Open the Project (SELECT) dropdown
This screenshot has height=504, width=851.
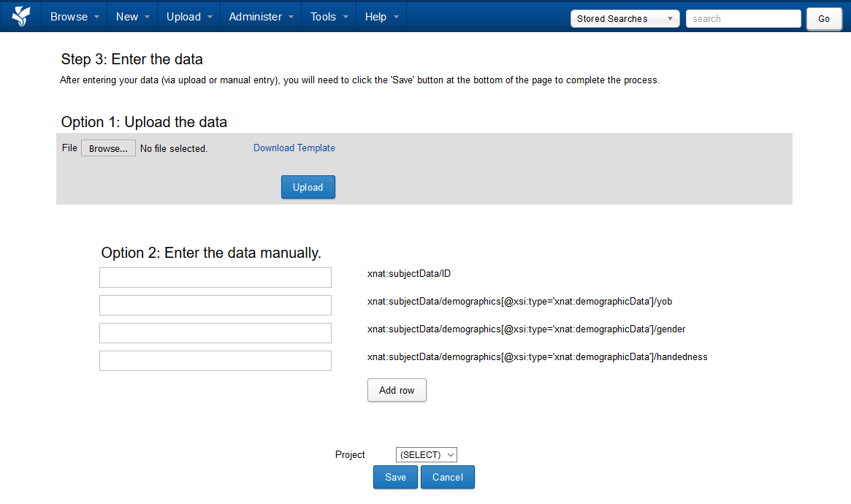426,455
